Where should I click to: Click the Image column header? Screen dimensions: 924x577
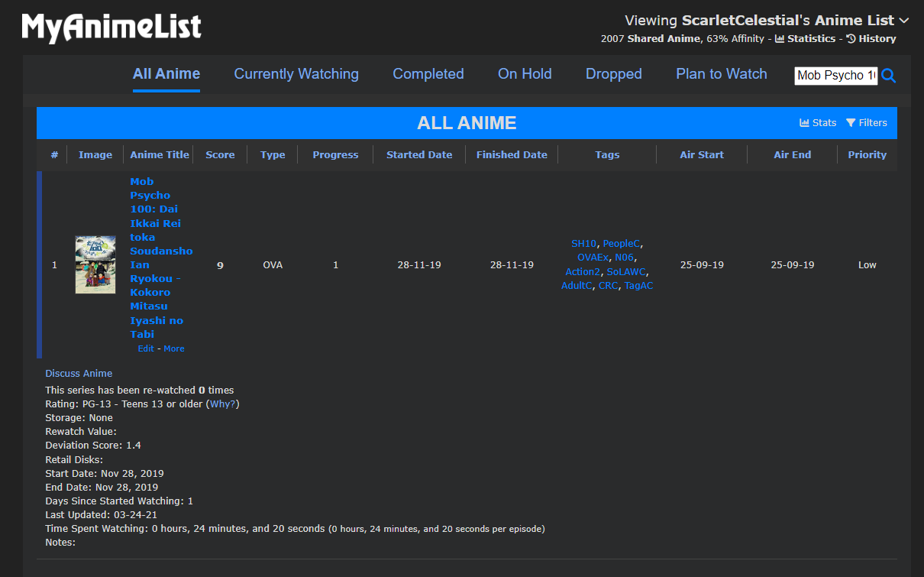click(x=95, y=154)
